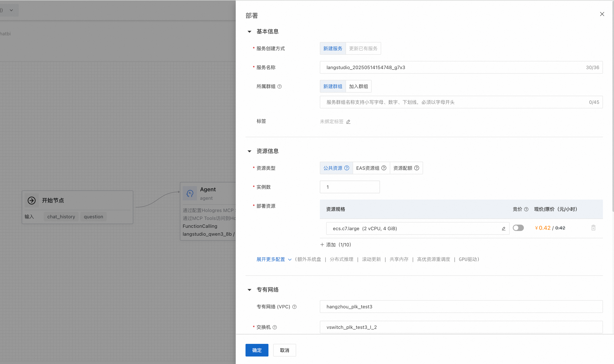Select 更新已有服务 creation option
Image resolution: width=614 pixels, height=364 pixels.
[x=363, y=49]
